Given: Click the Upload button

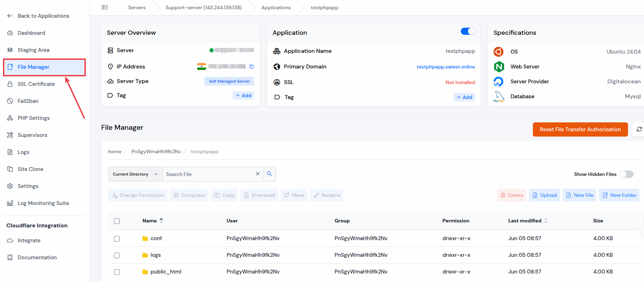Looking at the screenshot, I should pyautogui.click(x=544, y=195).
